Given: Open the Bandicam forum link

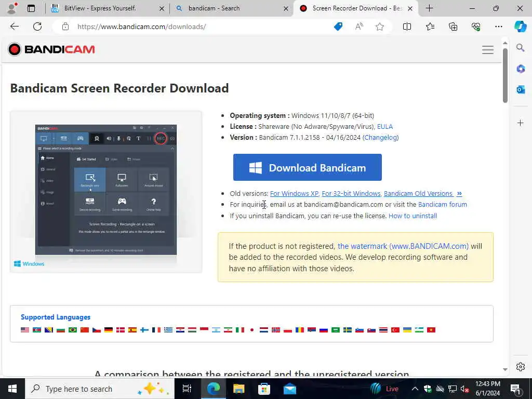Looking at the screenshot, I should (443, 204).
